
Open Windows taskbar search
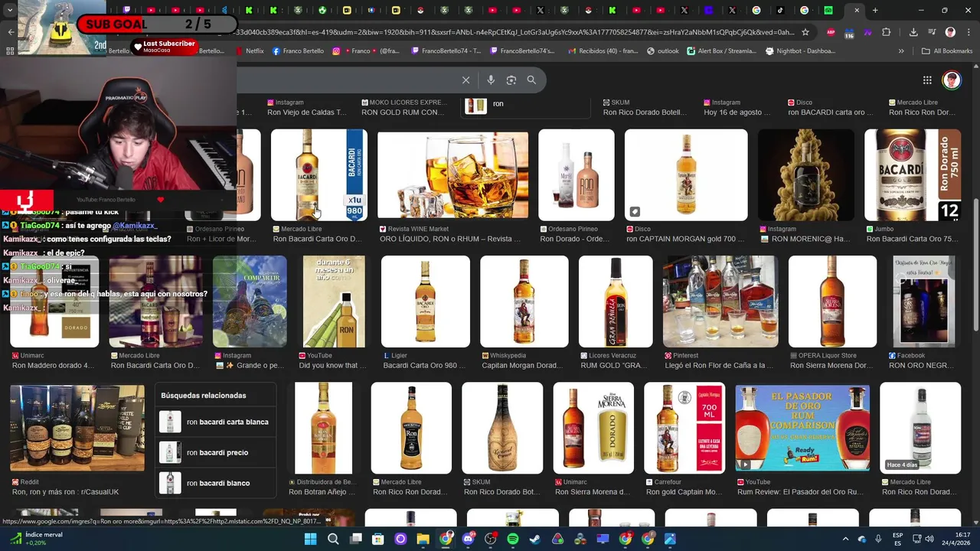(x=333, y=539)
